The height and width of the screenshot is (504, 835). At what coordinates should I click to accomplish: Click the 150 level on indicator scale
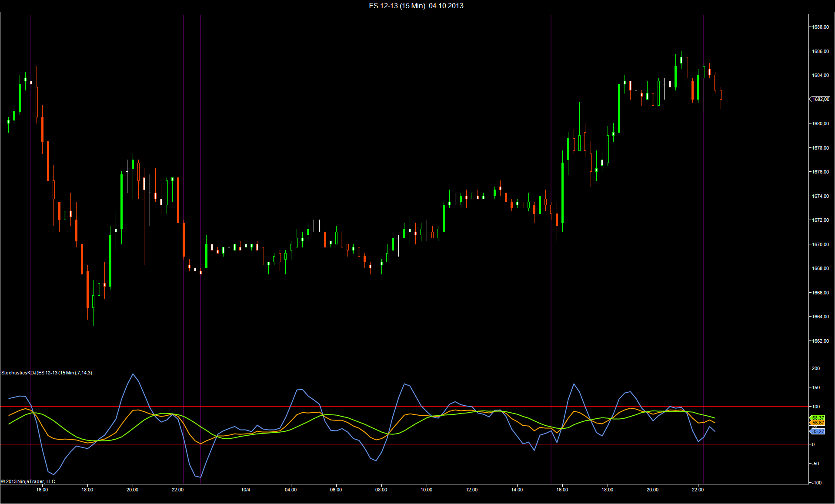(x=816, y=387)
